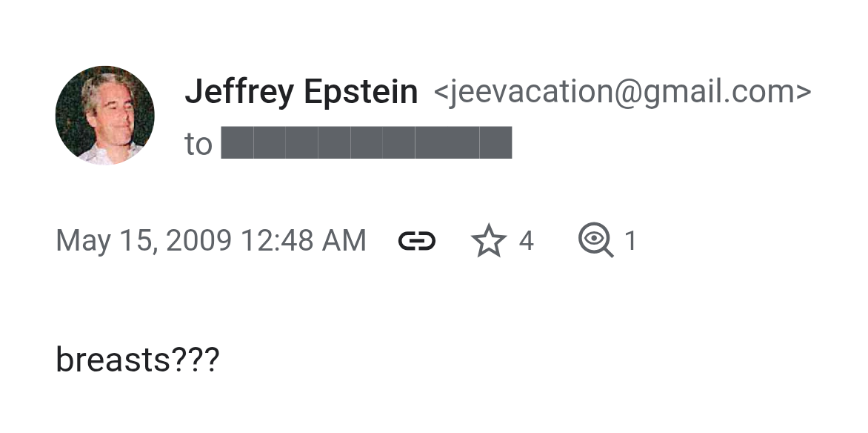The width and height of the screenshot is (868, 433).
Task: Click the redacted recipient bar
Action: [366, 142]
